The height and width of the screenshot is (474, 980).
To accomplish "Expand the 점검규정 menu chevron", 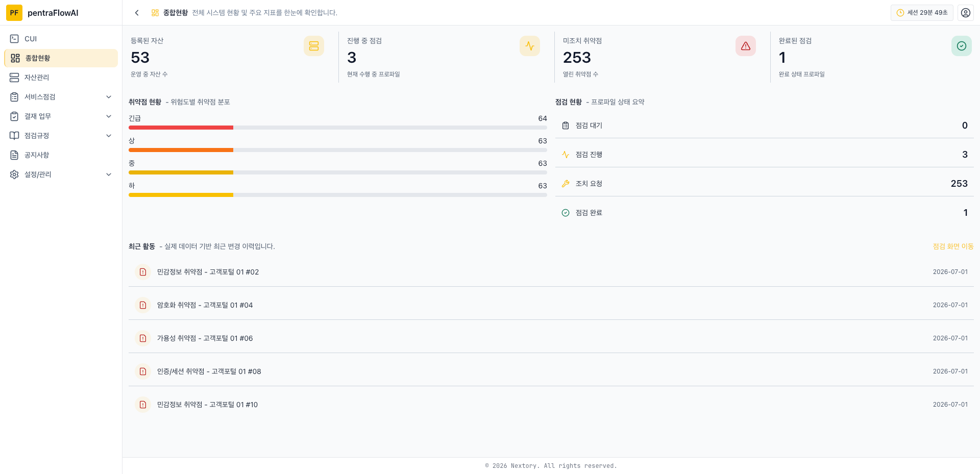I will coord(109,136).
